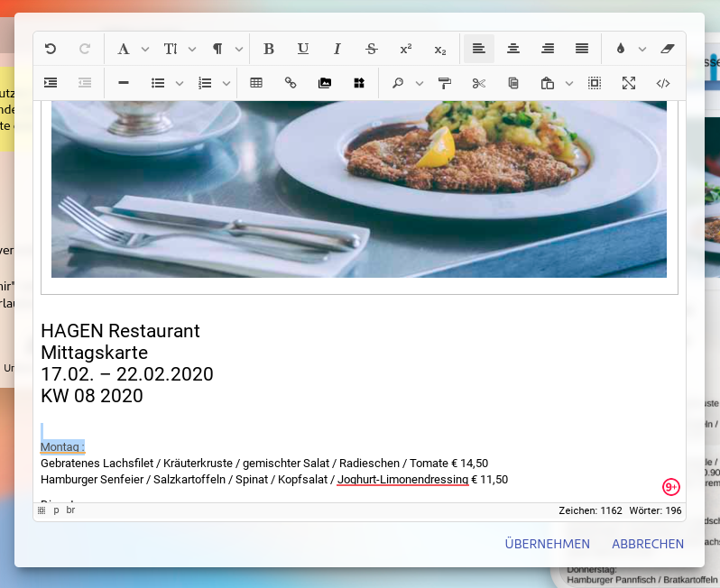Screen dimensions: 720x588
Task: Justify the text
Action: 582,49
